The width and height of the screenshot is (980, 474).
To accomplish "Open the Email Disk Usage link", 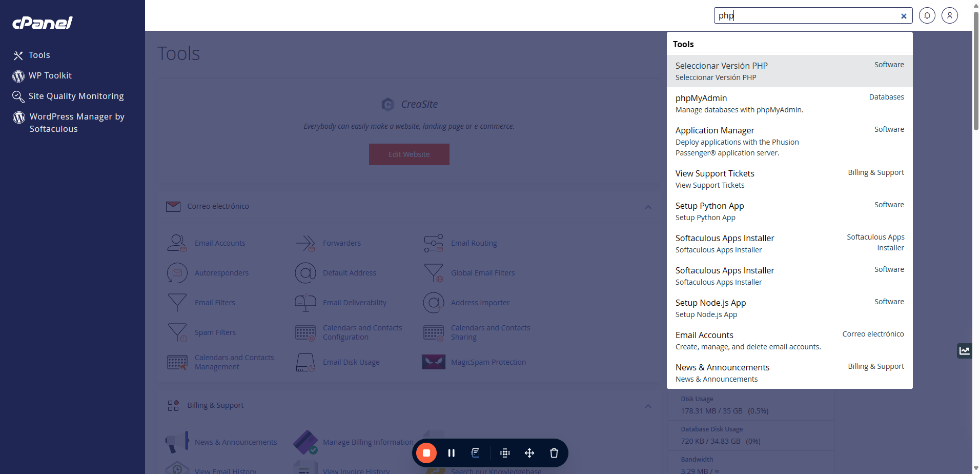I will coord(351,362).
